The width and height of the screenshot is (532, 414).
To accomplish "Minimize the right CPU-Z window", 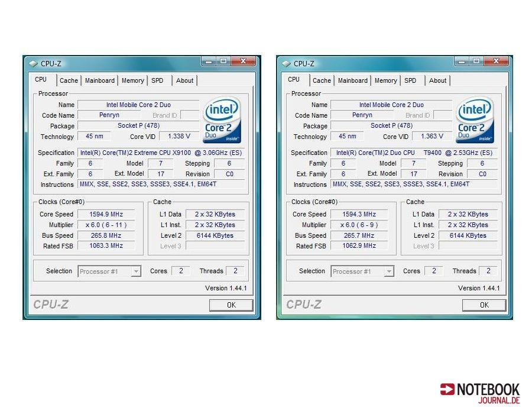I will tap(462, 61).
